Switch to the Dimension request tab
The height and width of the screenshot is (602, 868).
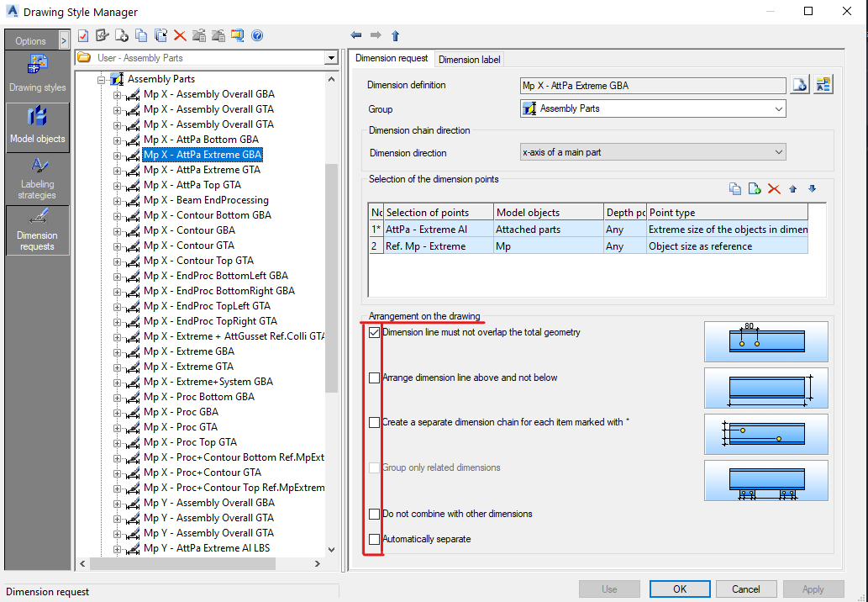tap(392, 58)
